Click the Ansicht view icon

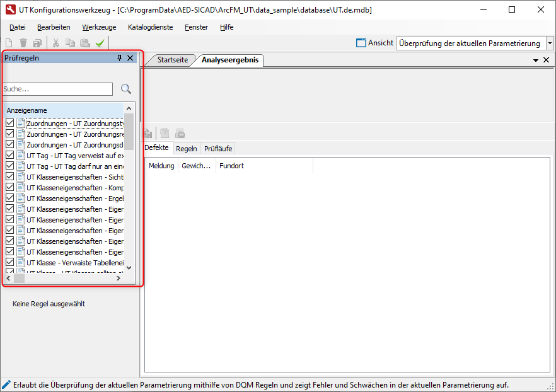[x=361, y=43]
